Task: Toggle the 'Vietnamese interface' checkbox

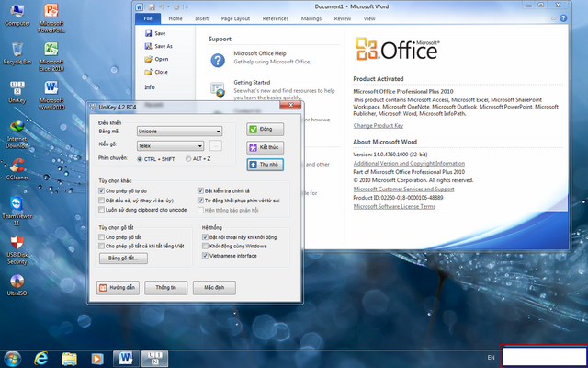Action: coord(205,256)
